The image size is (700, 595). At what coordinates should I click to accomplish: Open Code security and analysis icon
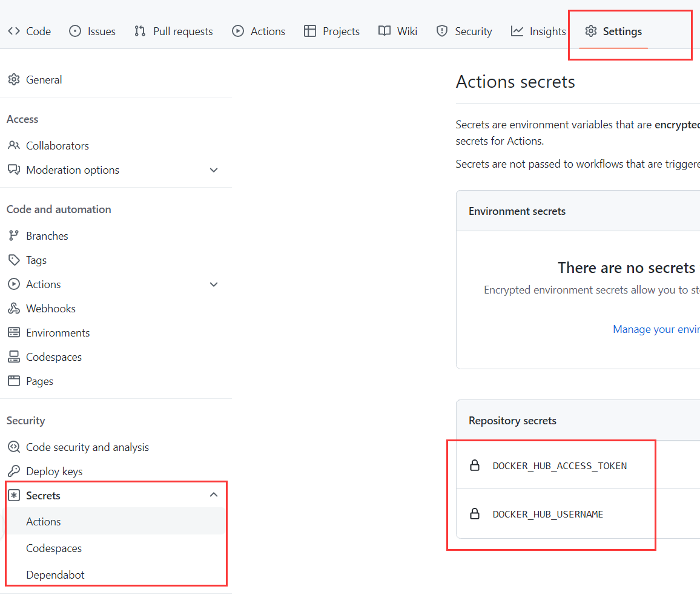tap(13, 447)
